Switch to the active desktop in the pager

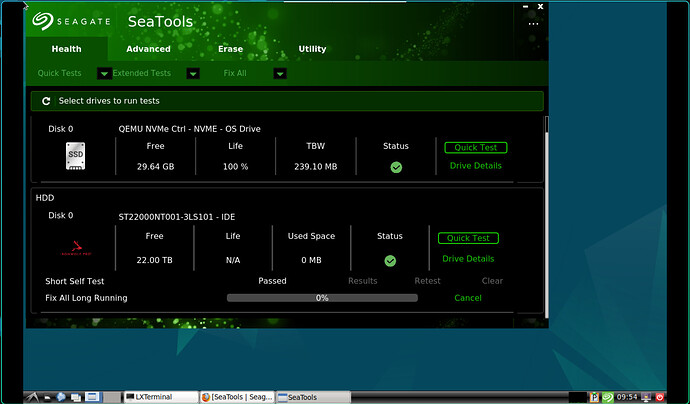tap(93, 397)
